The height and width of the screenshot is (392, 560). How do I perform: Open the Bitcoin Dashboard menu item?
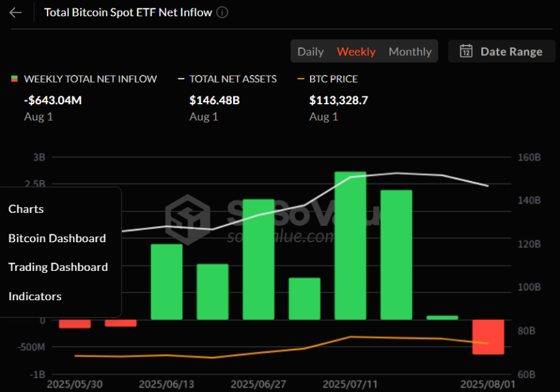57,238
